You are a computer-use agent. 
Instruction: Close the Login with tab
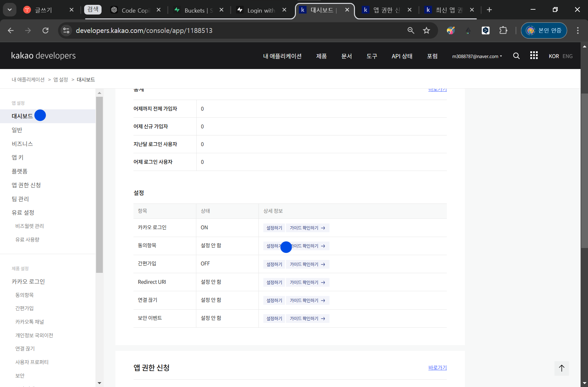click(284, 10)
